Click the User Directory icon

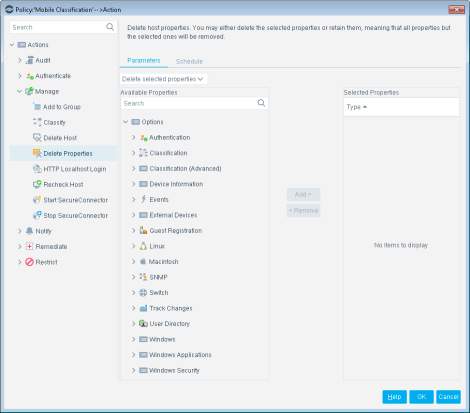click(x=143, y=323)
